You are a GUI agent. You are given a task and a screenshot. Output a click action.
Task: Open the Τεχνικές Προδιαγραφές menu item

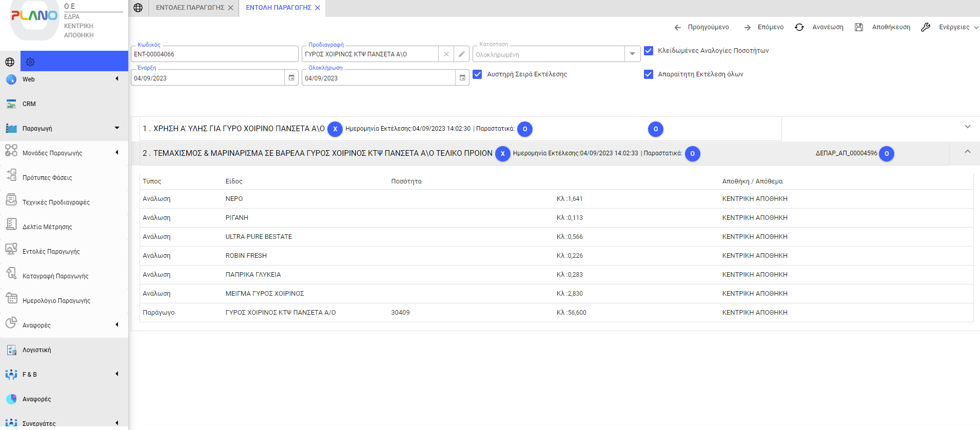click(56, 202)
